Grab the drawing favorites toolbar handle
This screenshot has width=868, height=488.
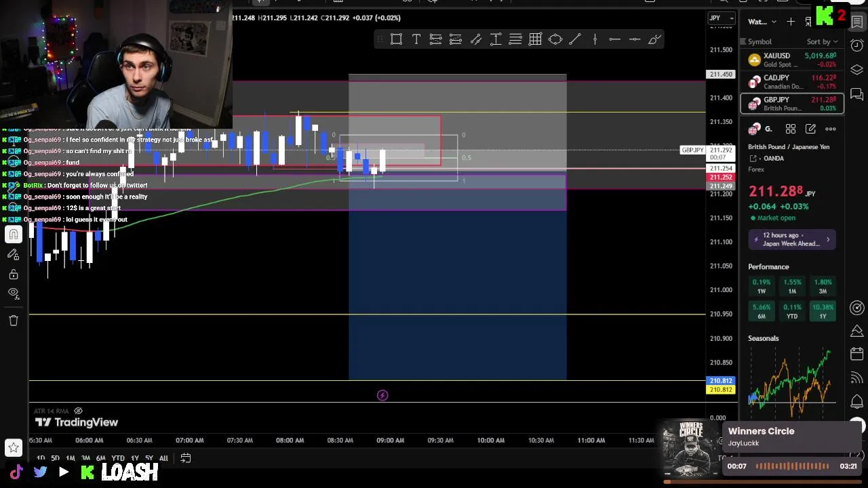pyautogui.click(x=380, y=39)
